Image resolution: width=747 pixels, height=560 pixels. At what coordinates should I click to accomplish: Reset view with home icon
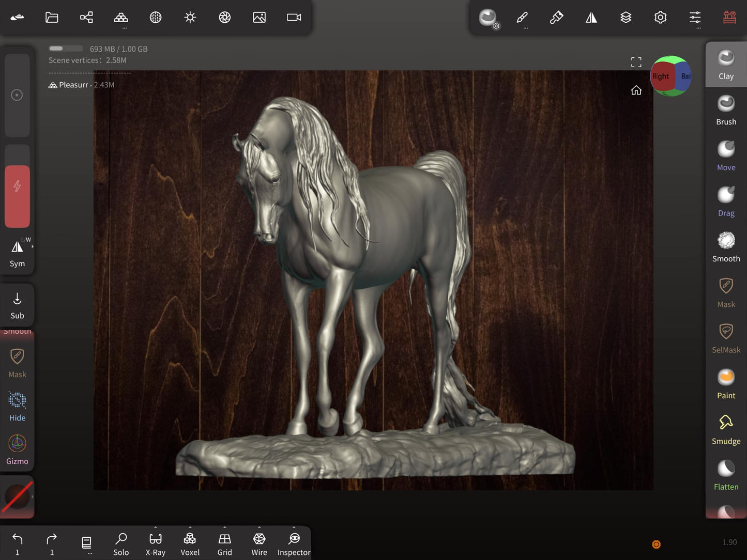click(636, 90)
